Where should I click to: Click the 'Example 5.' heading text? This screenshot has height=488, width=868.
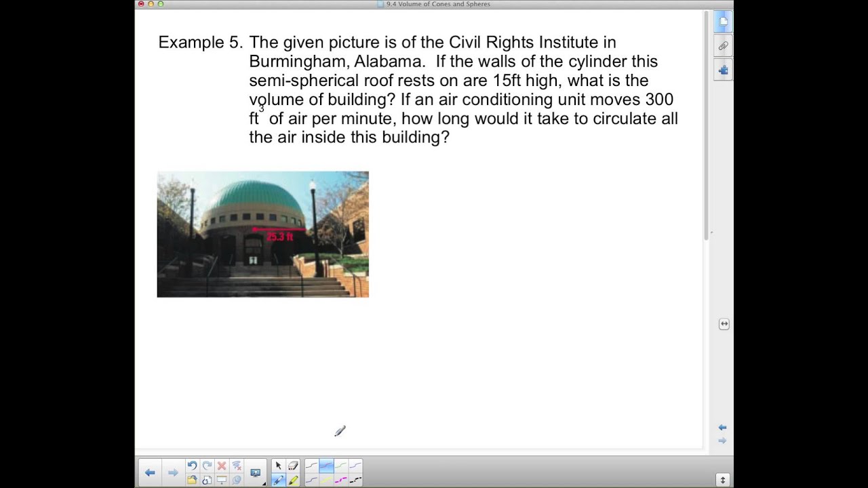click(201, 43)
